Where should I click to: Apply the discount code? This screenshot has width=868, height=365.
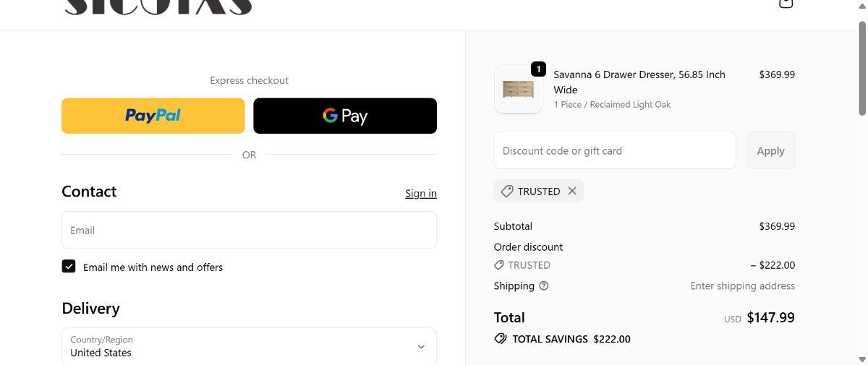click(x=770, y=150)
